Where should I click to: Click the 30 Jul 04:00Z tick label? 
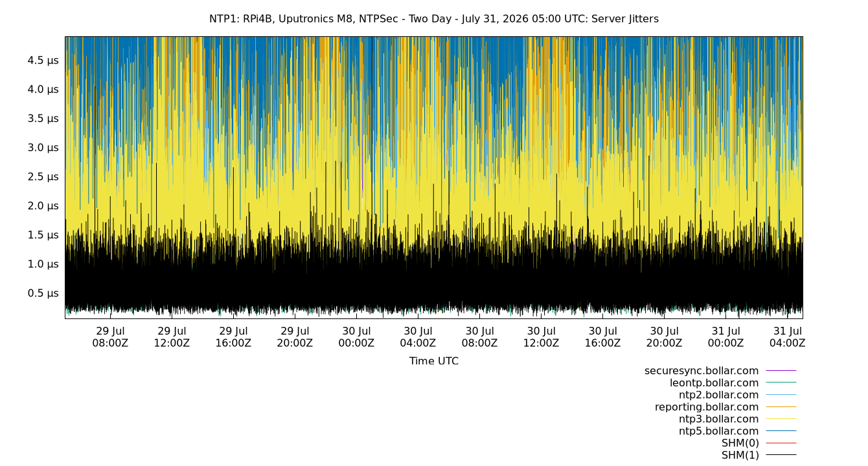(x=418, y=337)
